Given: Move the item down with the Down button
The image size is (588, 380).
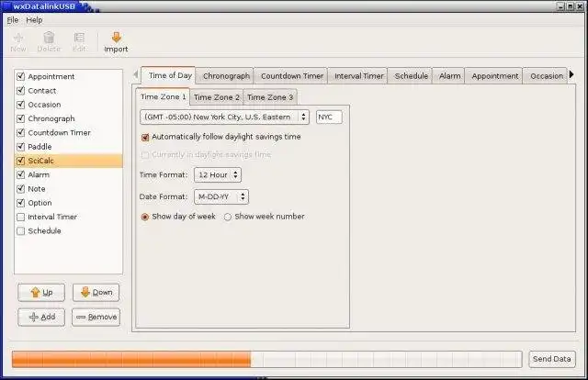Looking at the screenshot, I should coord(96,292).
